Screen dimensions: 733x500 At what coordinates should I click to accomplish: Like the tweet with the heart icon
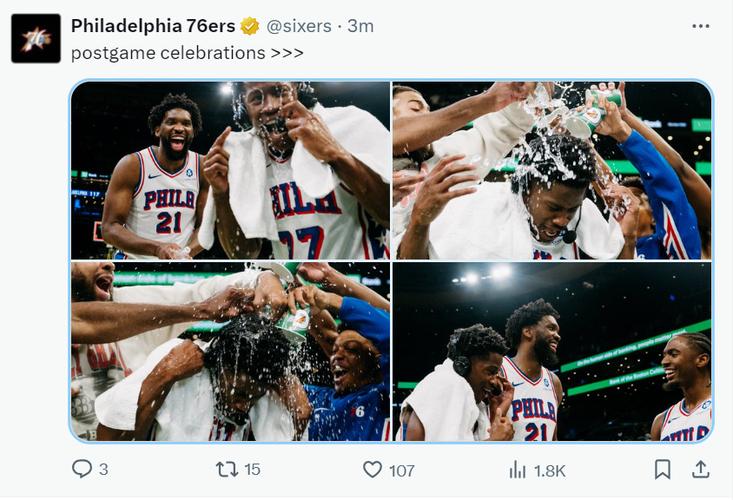point(372,469)
